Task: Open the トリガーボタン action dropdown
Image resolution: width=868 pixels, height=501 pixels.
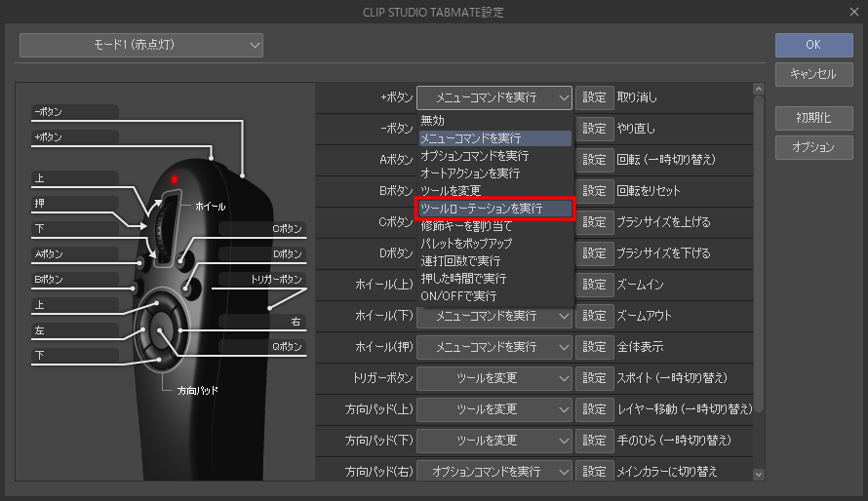Action: pos(494,378)
